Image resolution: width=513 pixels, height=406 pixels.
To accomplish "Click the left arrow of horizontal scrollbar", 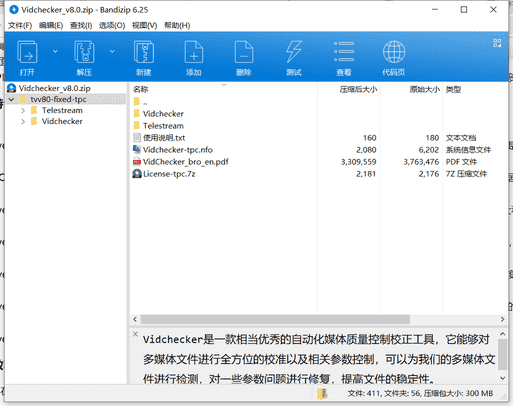I will click(135, 319).
